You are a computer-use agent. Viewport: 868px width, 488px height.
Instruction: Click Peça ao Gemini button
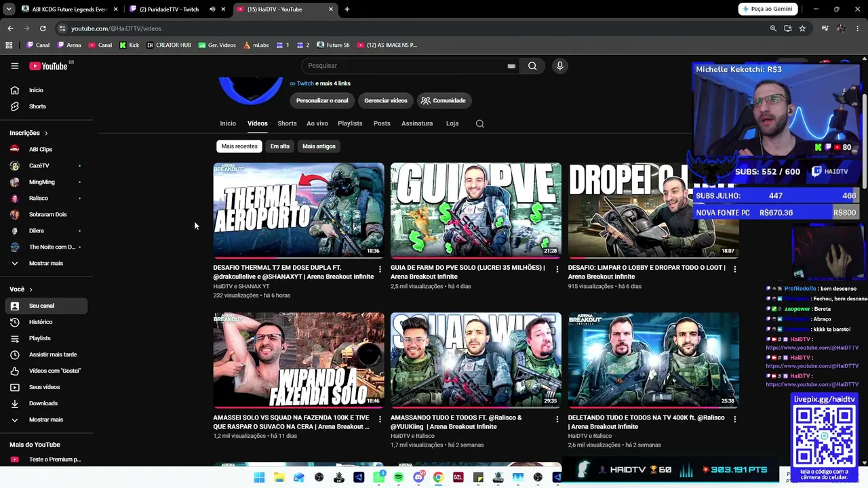pos(768,9)
